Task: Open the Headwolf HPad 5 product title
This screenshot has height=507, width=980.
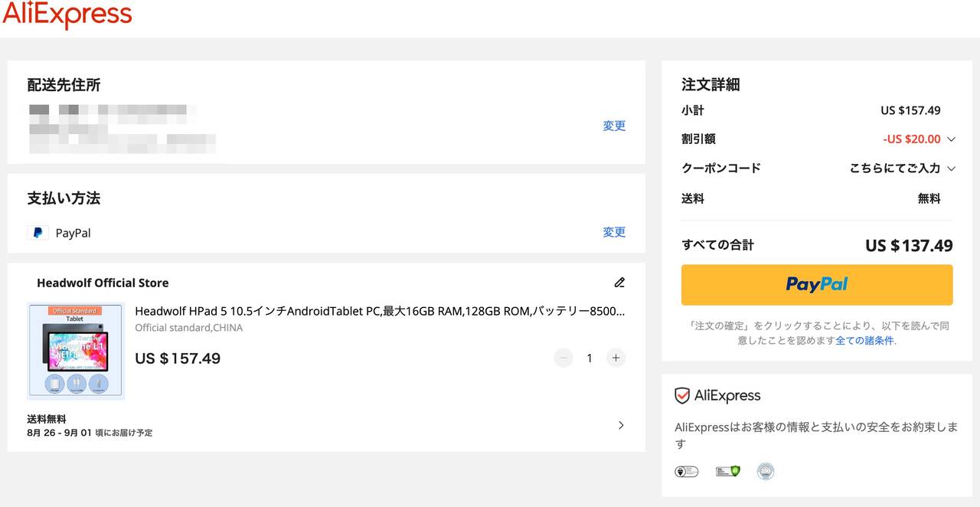Action: (380, 311)
